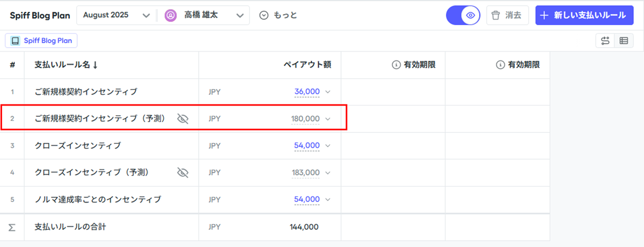Open the filter settings sliders icon
644x247 pixels.
(605, 41)
